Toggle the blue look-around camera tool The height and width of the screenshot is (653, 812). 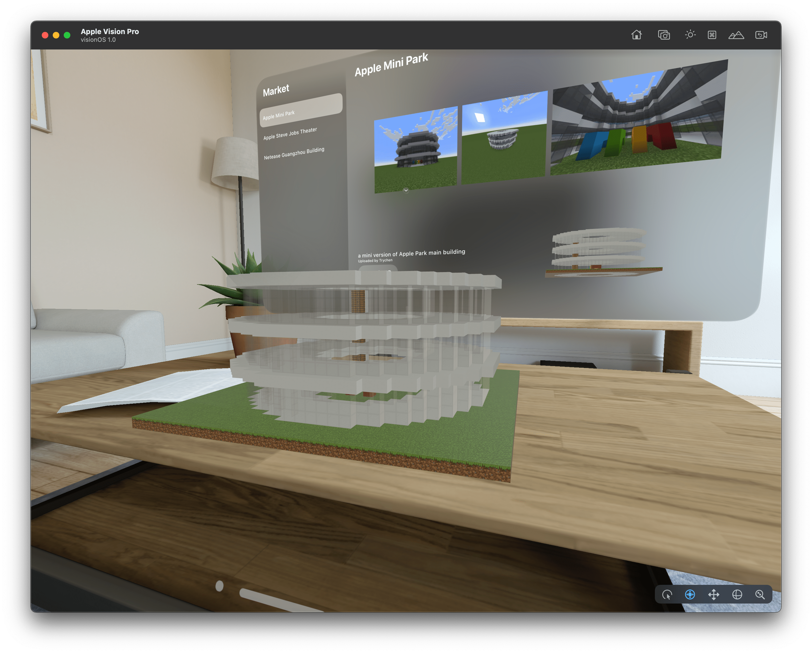(x=690, y=595)
